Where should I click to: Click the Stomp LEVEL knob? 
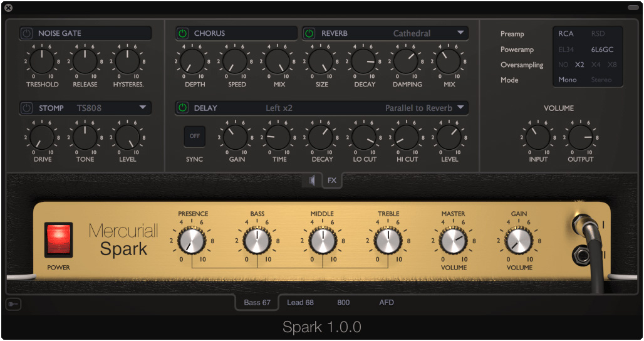[x=127, y=137]
